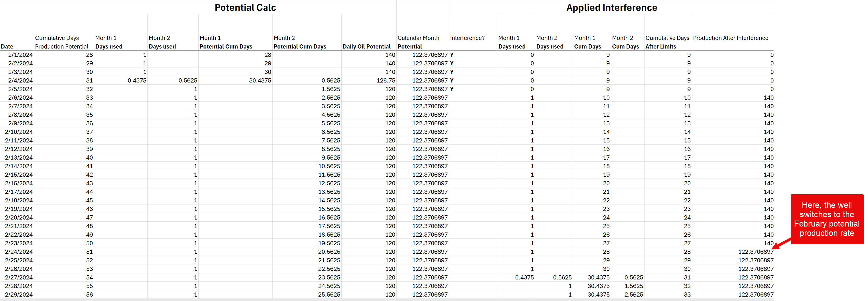Viewport: 868px width, 301px height.
Task: Select the 2/24/2024 date cell
Action: point(19,252)
